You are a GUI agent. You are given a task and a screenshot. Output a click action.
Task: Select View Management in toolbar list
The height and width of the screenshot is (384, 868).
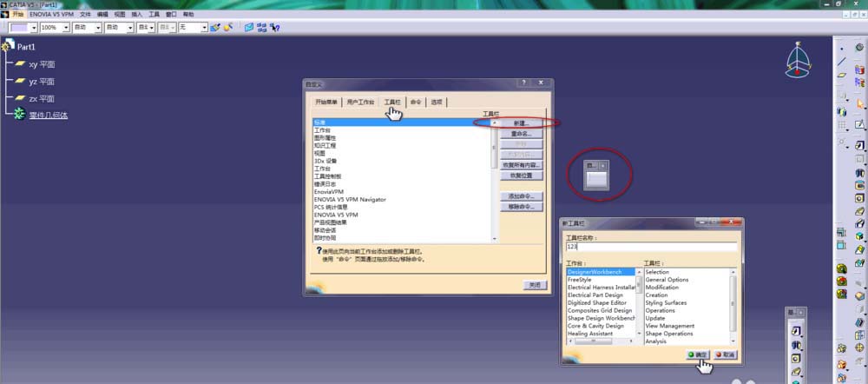point(670,327)
